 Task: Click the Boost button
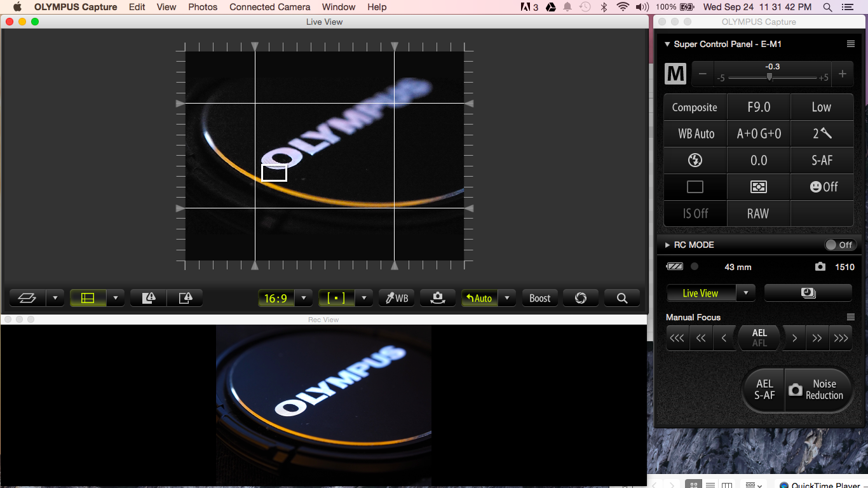coord(540,298)
